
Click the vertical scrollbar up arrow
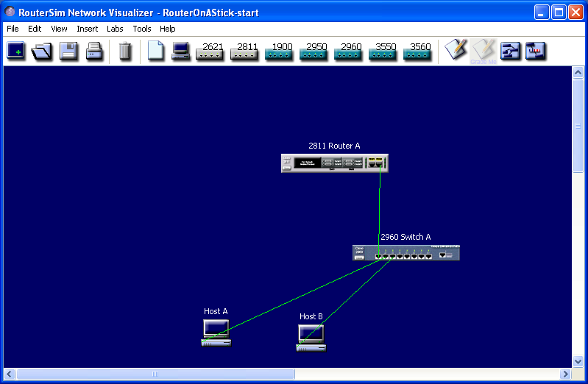pos(578,72)
